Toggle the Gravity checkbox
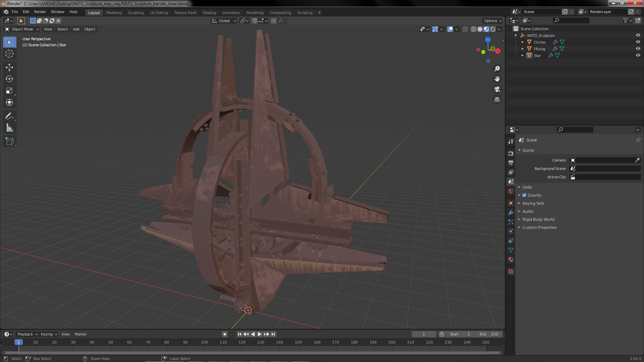Viewport: 644px width, 362px height. 524,195
